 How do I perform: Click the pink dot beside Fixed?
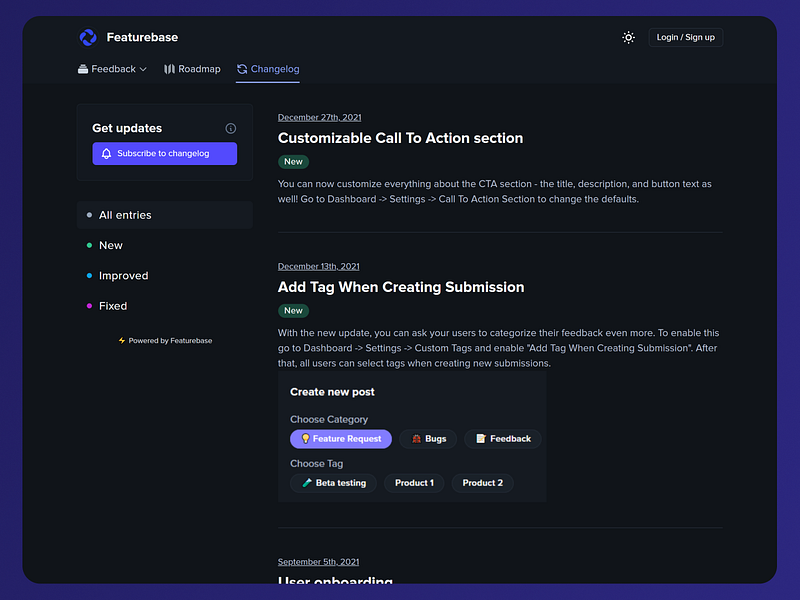click(x=89, y=306)
